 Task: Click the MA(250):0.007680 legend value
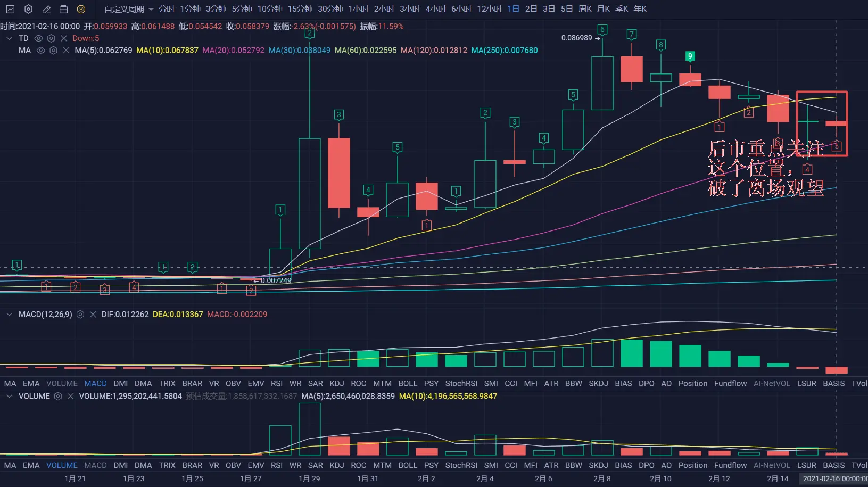click(505, 51)
